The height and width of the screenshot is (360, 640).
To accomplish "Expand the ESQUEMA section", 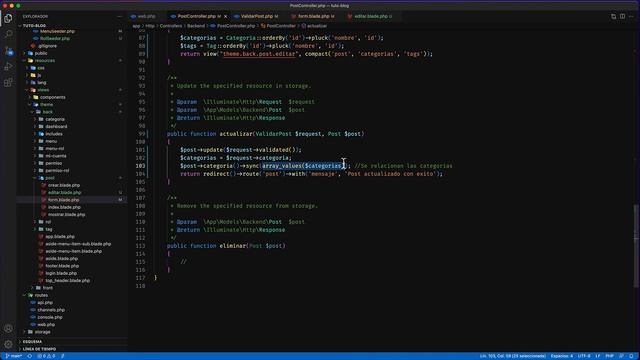I will (x=32, y=342).
